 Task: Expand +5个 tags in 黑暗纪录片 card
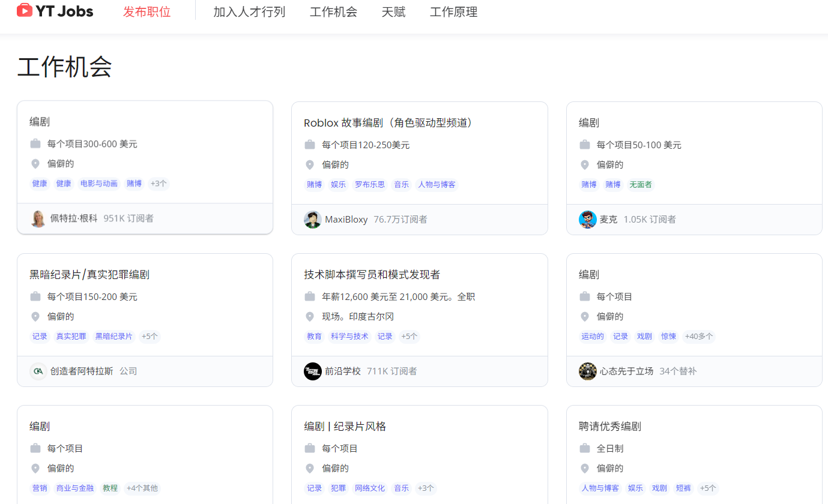tap(150, 337)
